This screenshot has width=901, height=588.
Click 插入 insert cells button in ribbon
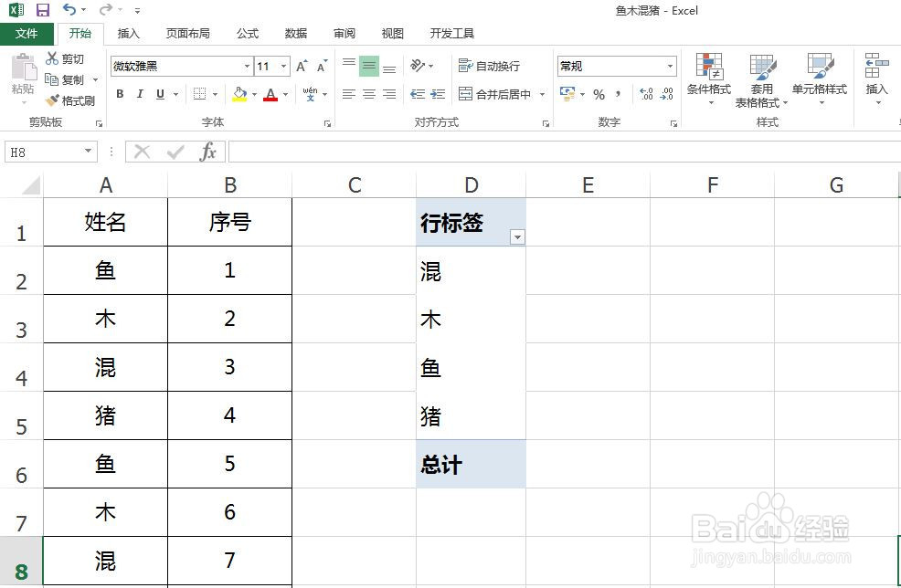(877, 79)
